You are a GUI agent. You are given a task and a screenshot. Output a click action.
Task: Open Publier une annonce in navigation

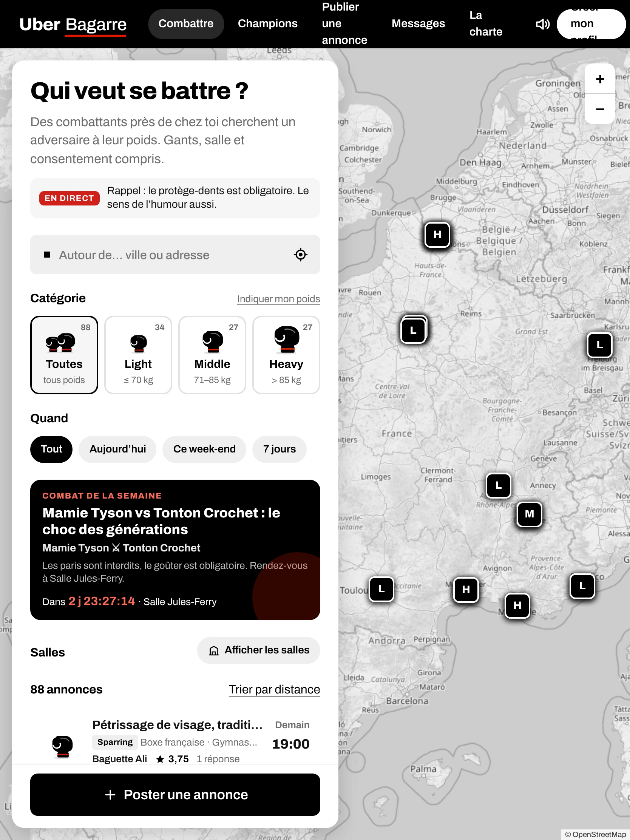(x=345, y=24)
